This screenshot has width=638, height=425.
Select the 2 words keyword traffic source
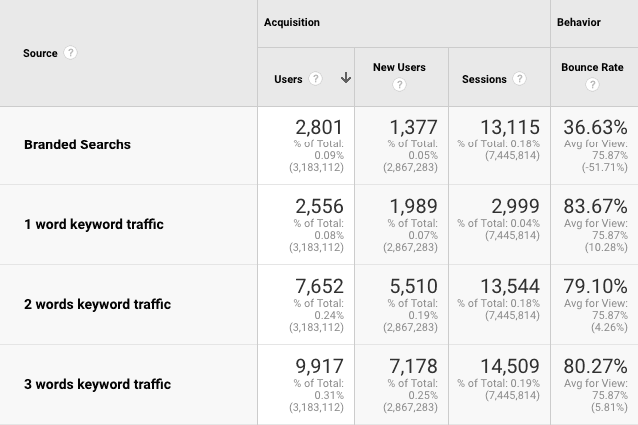coord(97,304)
